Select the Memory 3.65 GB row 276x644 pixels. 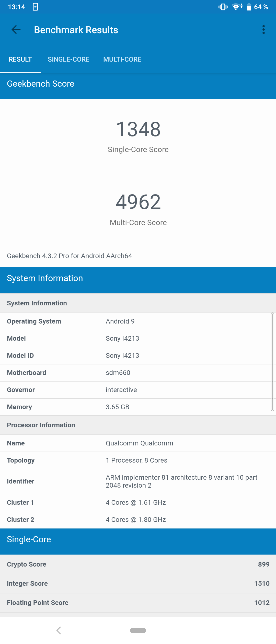138,407
